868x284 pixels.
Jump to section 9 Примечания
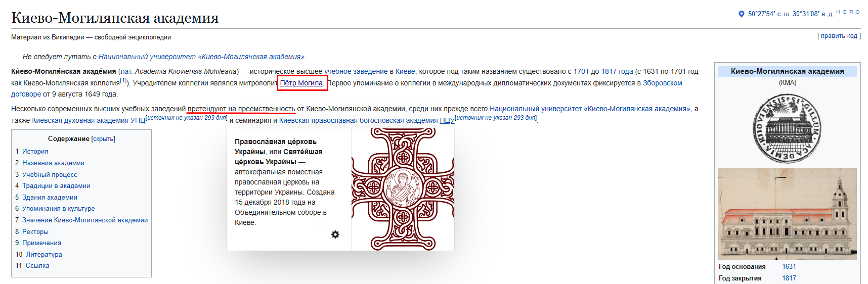(38, 243)
